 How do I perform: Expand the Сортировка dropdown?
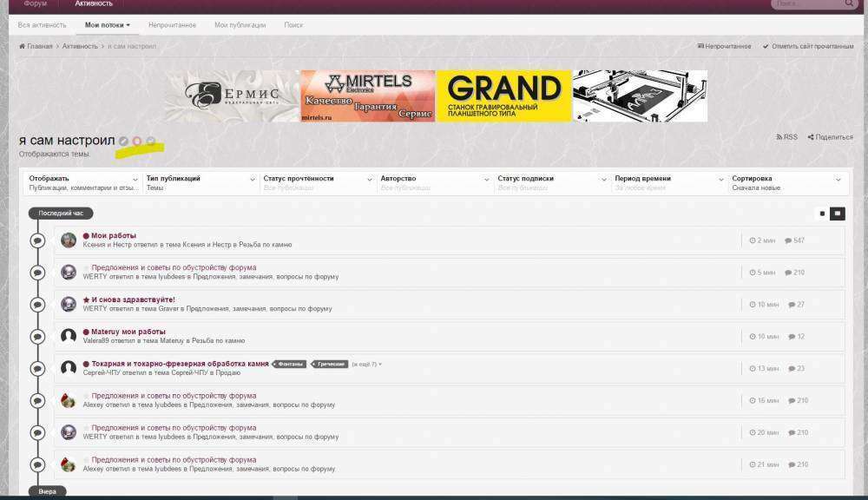coord(786,182)
